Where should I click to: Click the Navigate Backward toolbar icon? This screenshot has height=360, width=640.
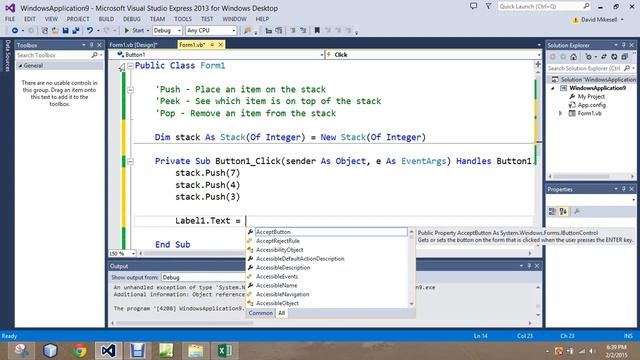pos(15,31)
